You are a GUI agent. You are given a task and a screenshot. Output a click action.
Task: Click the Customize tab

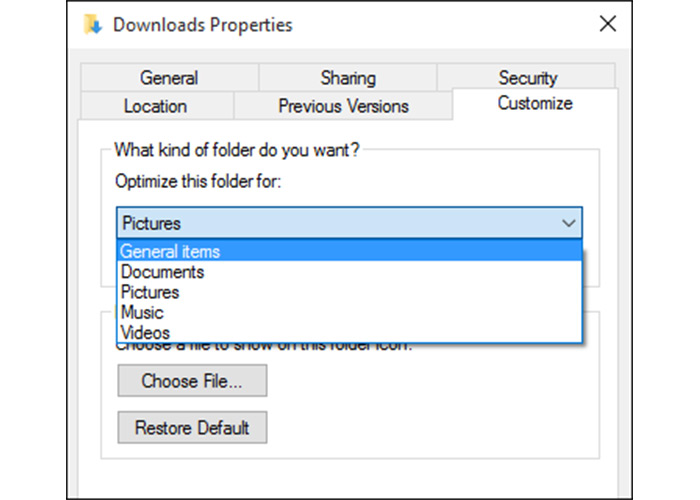click(x=535, y=104)
